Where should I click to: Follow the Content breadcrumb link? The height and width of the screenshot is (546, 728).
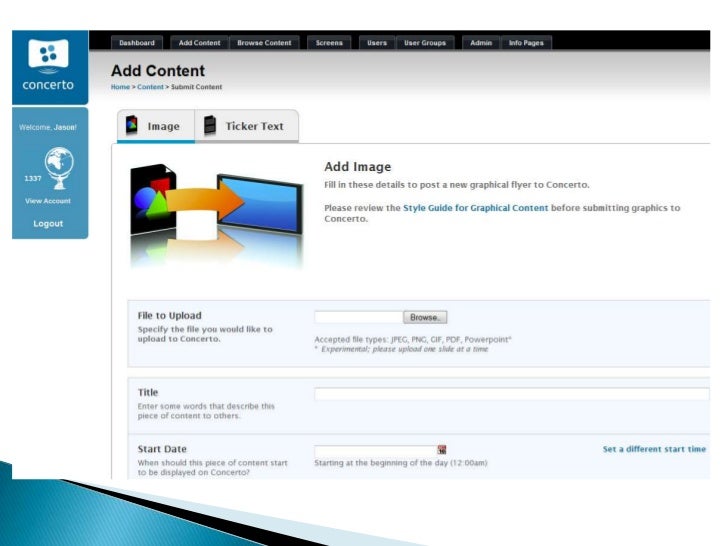(x=150, y=87)
